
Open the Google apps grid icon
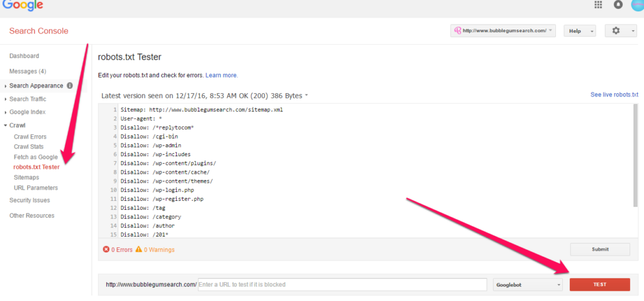598,4
